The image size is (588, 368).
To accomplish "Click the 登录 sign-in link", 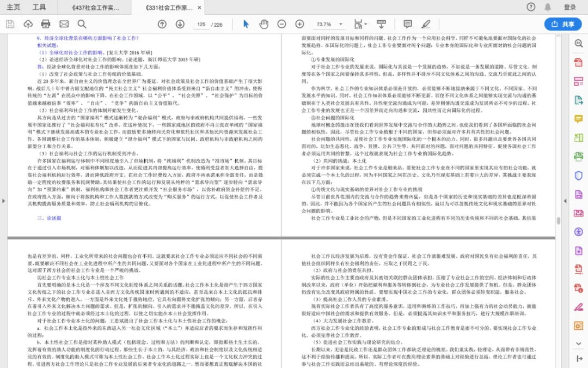I will pyautogui.click(x=569, y=7).
